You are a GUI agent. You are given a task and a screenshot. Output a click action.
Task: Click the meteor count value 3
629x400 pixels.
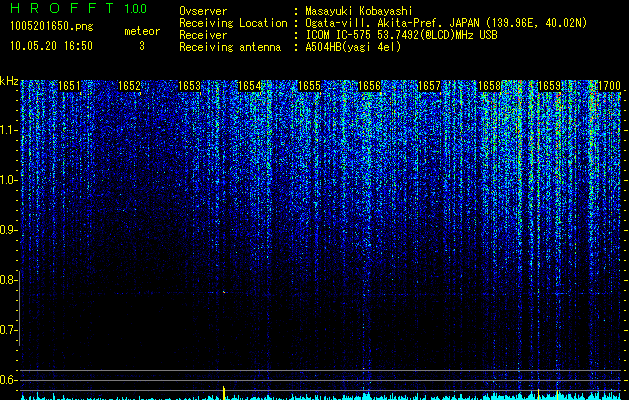click(x=142, y=46)
